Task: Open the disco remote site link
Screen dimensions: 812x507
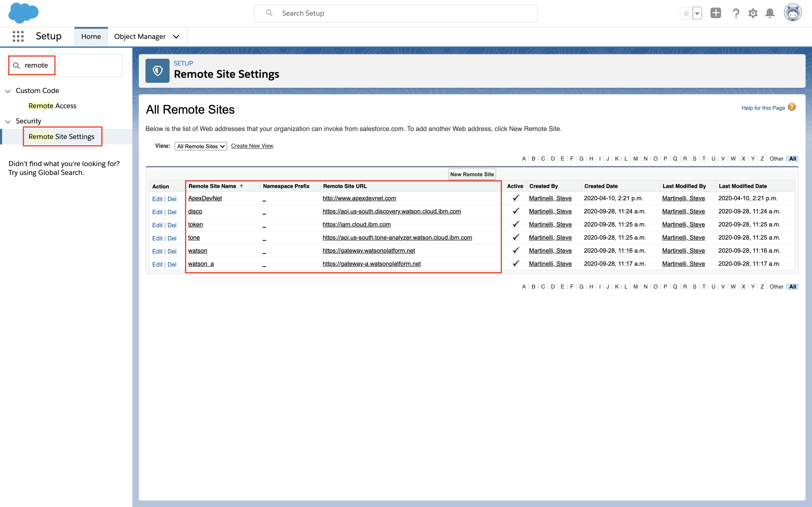Action: pyautogui.click(x=195, y=211)
